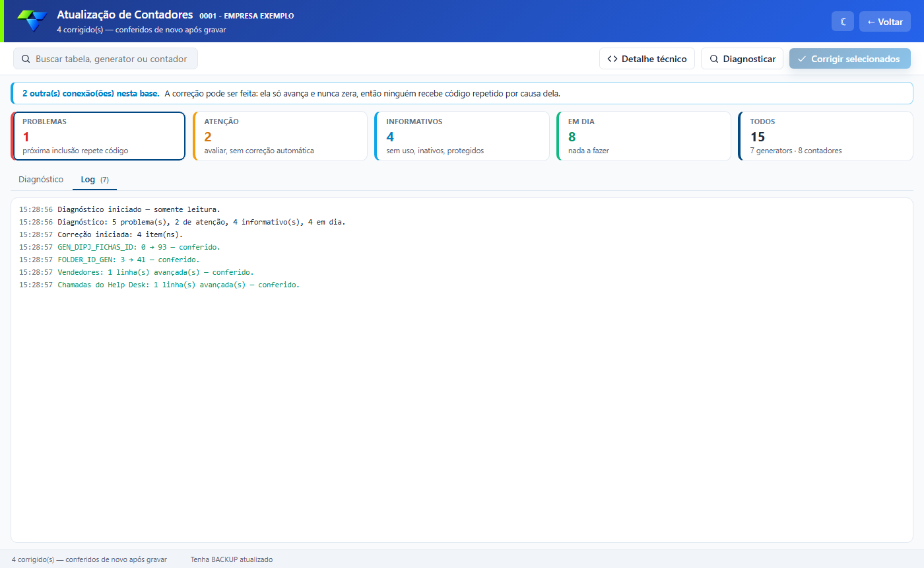Image resolution: width=924 pixels, height=568 pixels.
Task: Focus the Buscar tabela search field
Action: (x=106, y=59)
